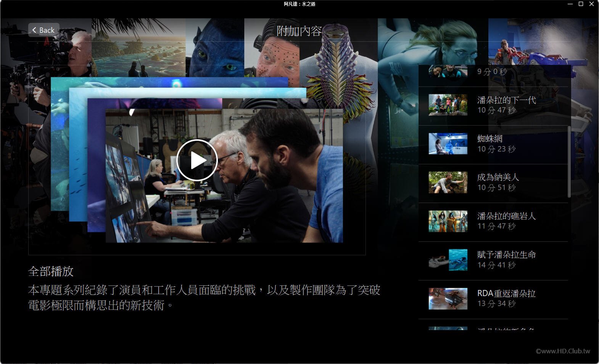Open the 賦予潘朵拉生命 thumbnail
The width and height of the screenshot is (599, 364).
click(448, 260)
